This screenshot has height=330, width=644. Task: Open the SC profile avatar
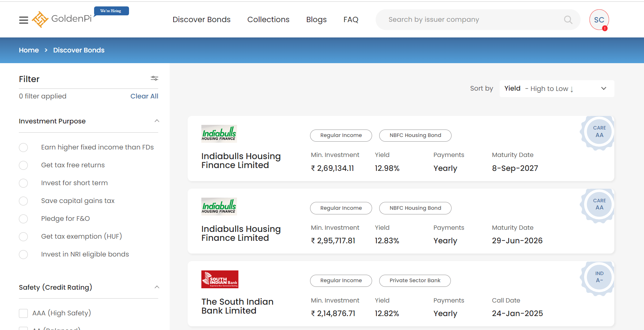(x=599, y=20)
